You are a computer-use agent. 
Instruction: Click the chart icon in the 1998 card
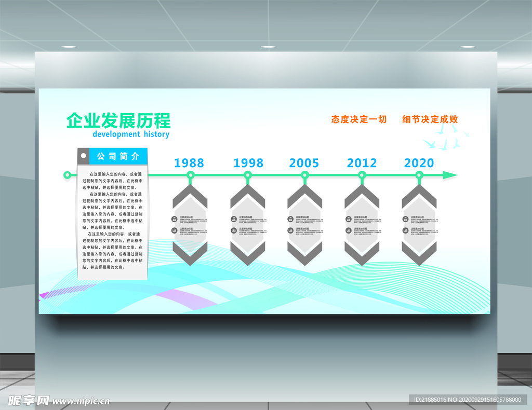234,230
